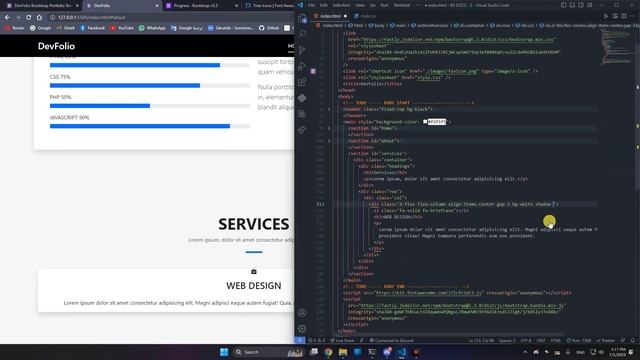Open Github bookmark
640x360 pixels.
269,28
